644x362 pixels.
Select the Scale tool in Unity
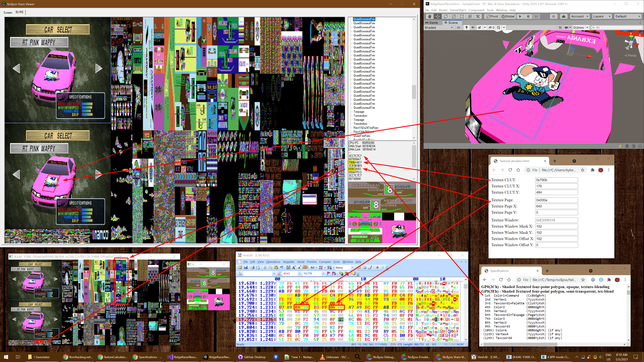coord(454,16)
